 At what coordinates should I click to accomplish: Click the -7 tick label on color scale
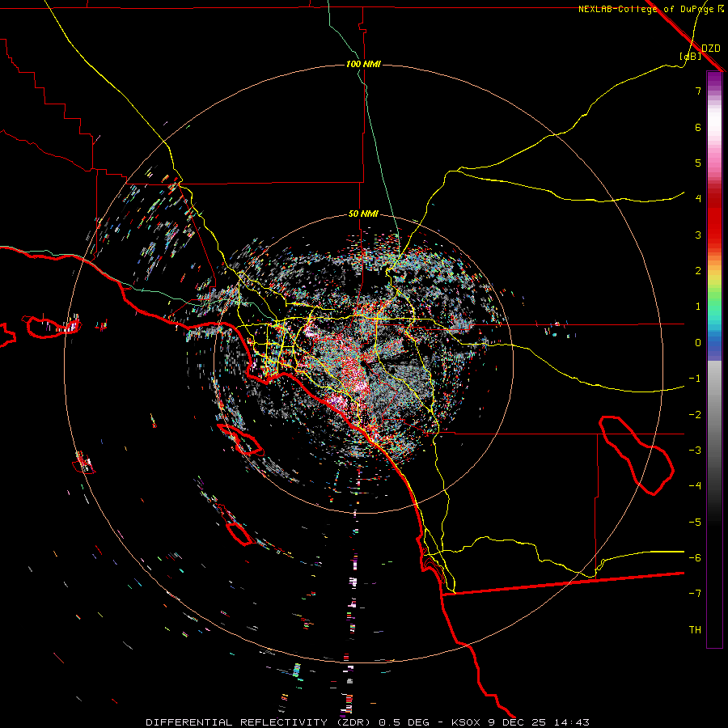(695, 594)
